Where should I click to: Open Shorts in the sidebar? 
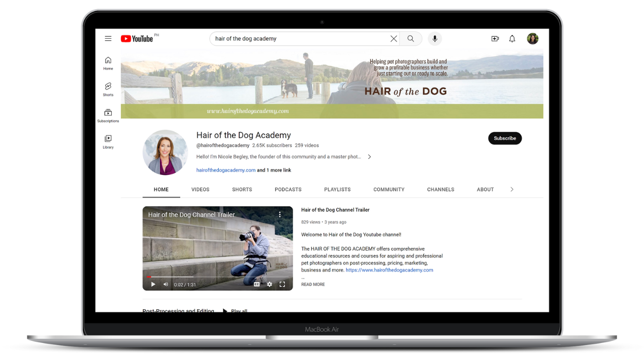108,89
